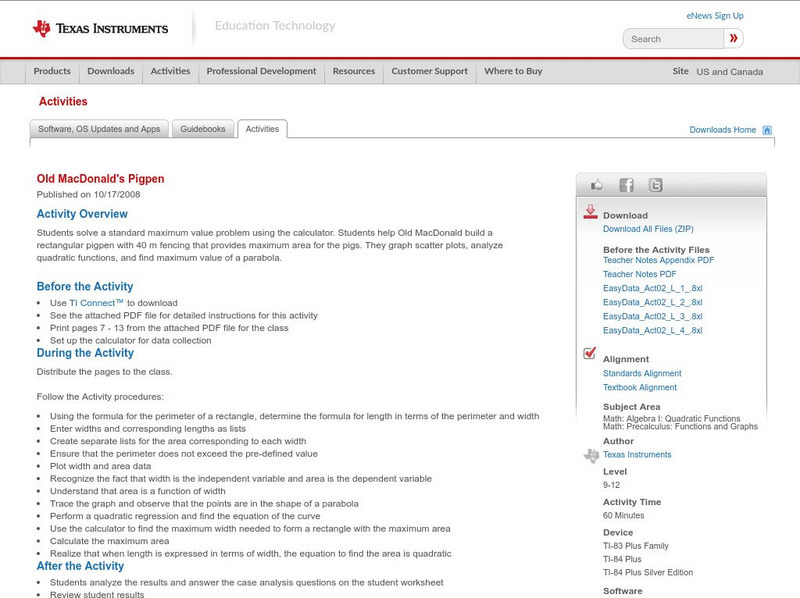Click the Published on 10/17/2008 text
The height and width of the screenshot is (598, 800).
pyautogui.click(x=88, y=195)
